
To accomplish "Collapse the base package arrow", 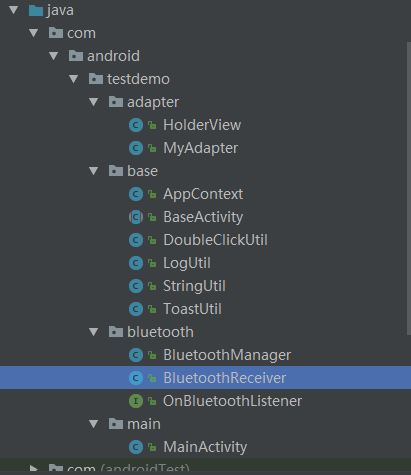I will click(x=94, y=171).
